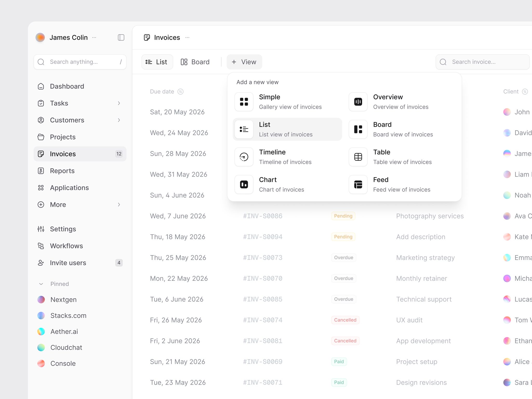
Task: Open pinned Cloudchat project
Action: pyautogui.click(x=60, y=347)
